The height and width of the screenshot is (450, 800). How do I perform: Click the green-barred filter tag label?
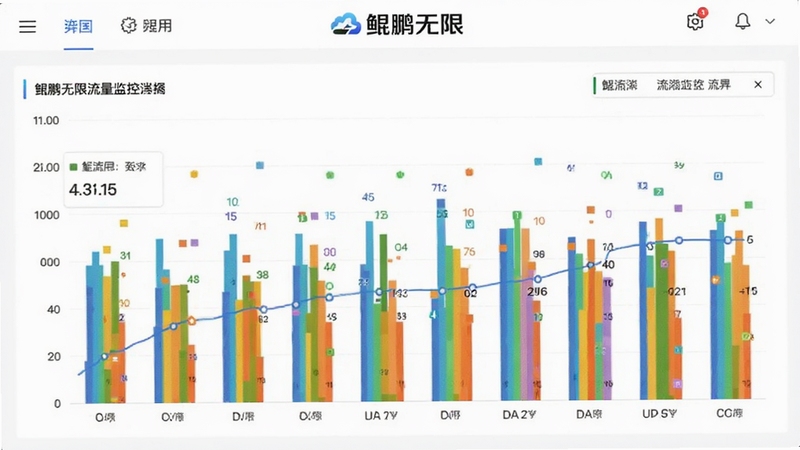(x=619, y=85)
